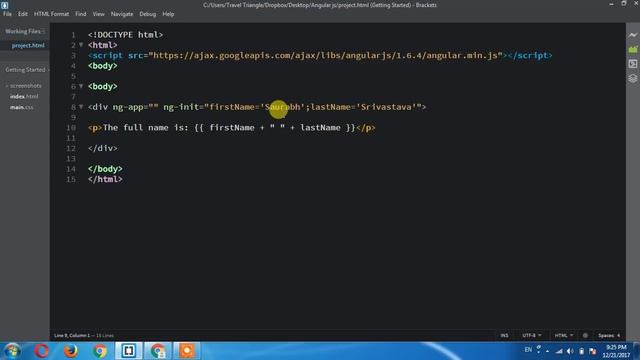Open the HTML language mode dropdown

coord(564,336)
